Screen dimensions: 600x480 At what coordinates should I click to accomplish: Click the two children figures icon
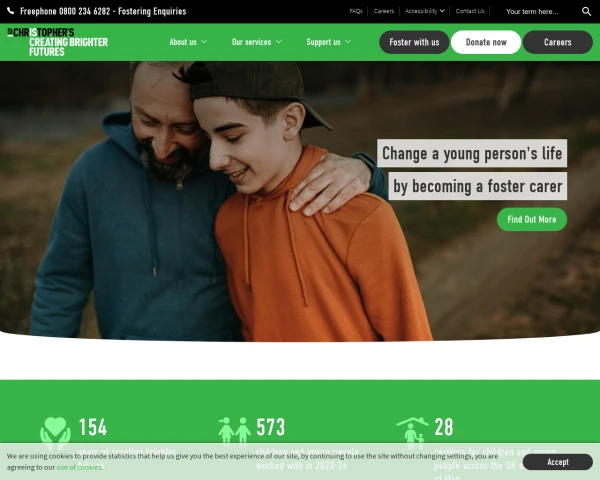click(234, 431)
